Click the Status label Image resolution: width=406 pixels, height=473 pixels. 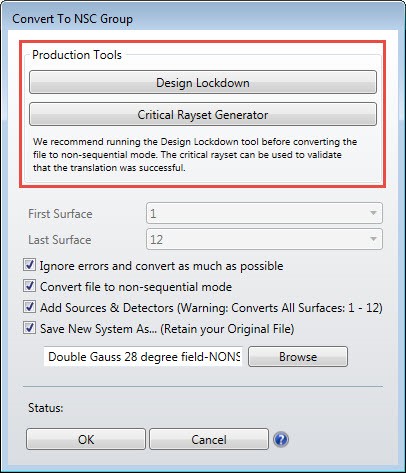pyautogui.click(x=46, y=408)
